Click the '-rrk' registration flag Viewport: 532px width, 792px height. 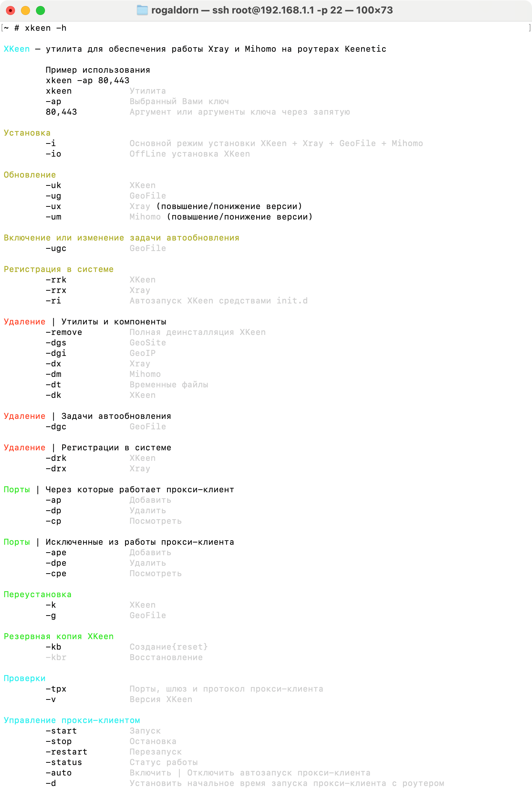click(x=56, y=280)
